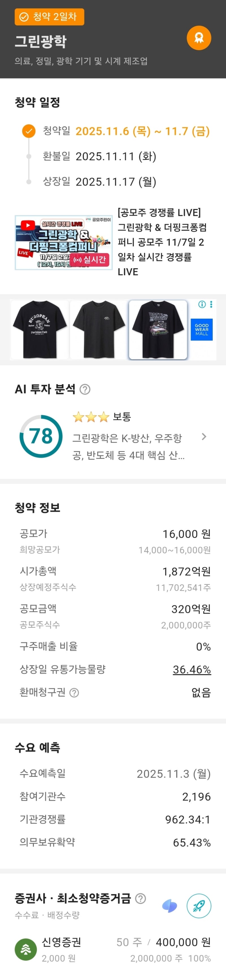Open the 공모주 경쟁률 LIVE video title
The height and width of the screenshot is (980, 226).
coord(162,242)
